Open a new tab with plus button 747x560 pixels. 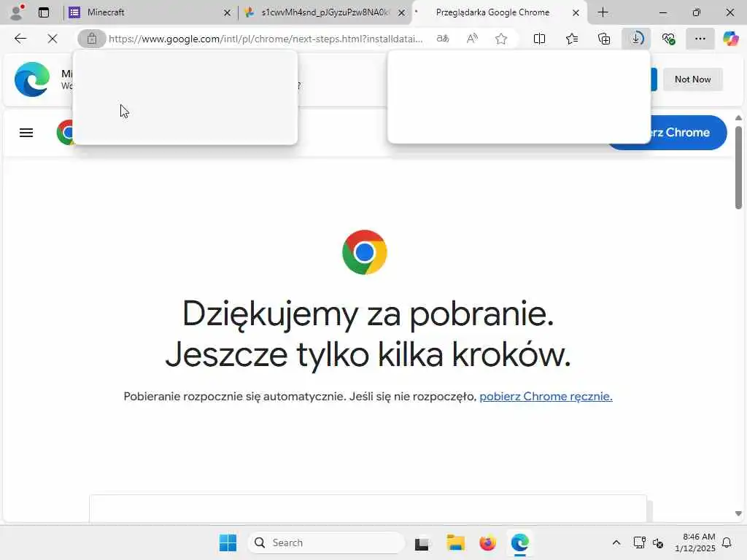coord(603,12)
